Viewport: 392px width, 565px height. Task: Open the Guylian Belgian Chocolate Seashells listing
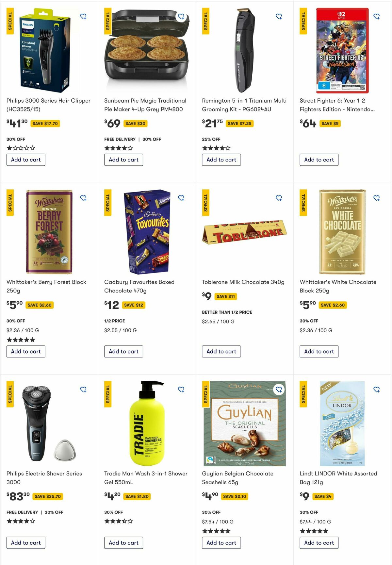tap(237, 477)
